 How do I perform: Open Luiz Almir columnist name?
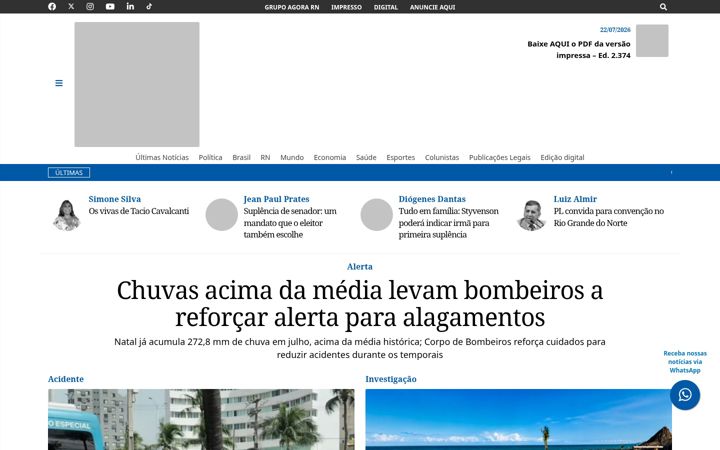[x=575, y=199]
